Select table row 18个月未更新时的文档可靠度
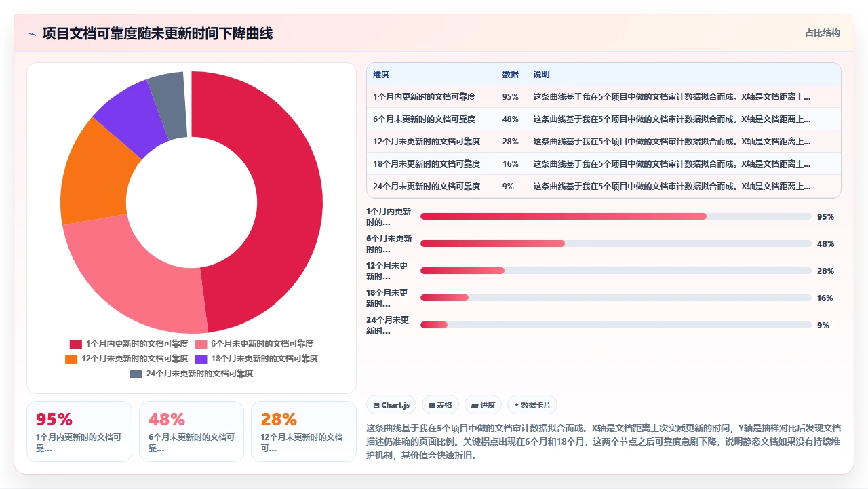The image size is (868, 489). coord(604,164)
